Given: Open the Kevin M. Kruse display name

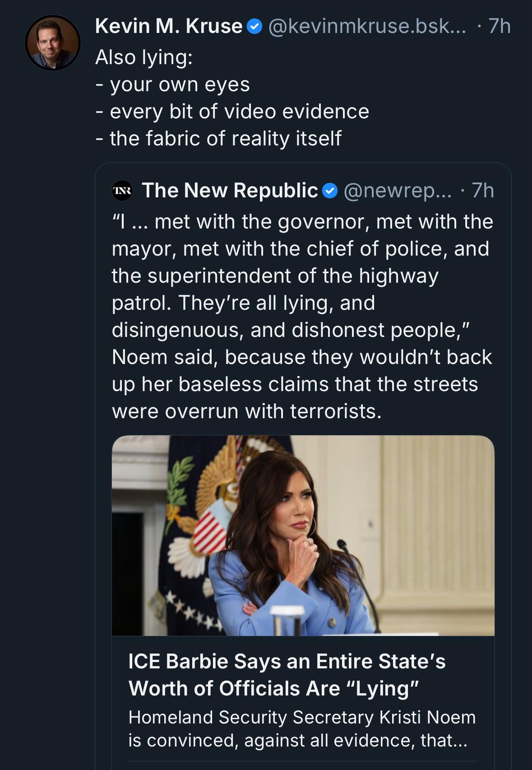Looking at the screenshot, I should (169, 26).
